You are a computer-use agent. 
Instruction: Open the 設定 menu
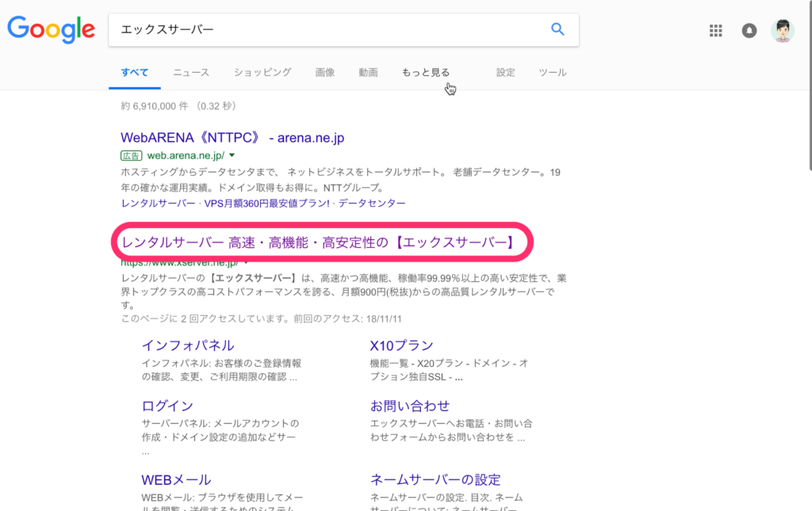[x=505, y=71]
